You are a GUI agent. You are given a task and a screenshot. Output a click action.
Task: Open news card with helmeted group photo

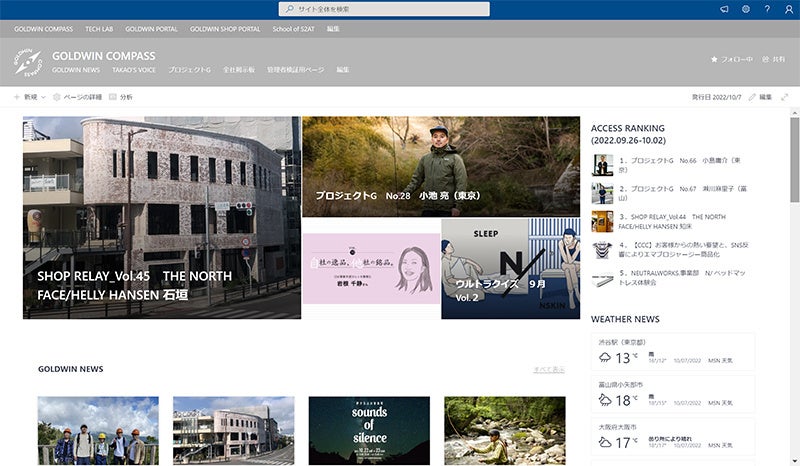pos(98,431)
